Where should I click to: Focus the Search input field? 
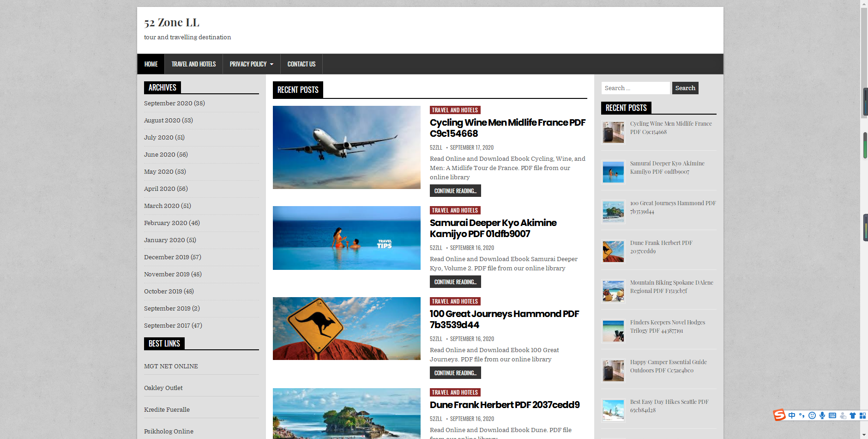click(635, 88)
